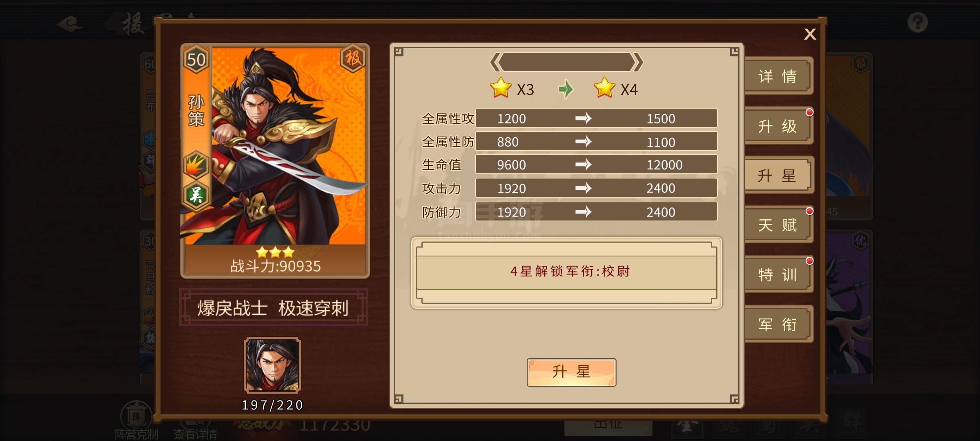
Task: Click the orange 升星 star-up button
Action: [x=571, y=372]
